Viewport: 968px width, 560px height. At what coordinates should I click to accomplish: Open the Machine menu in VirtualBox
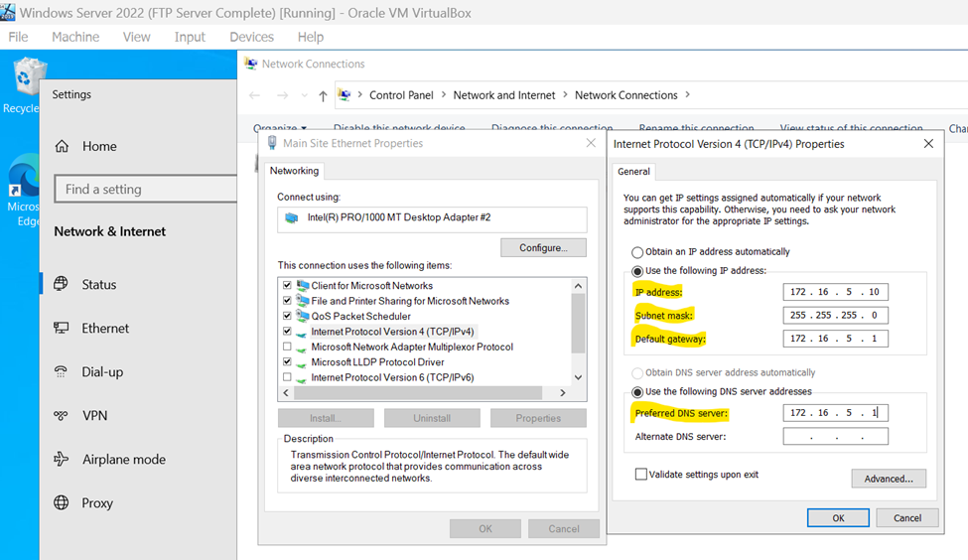pos(75,37)
